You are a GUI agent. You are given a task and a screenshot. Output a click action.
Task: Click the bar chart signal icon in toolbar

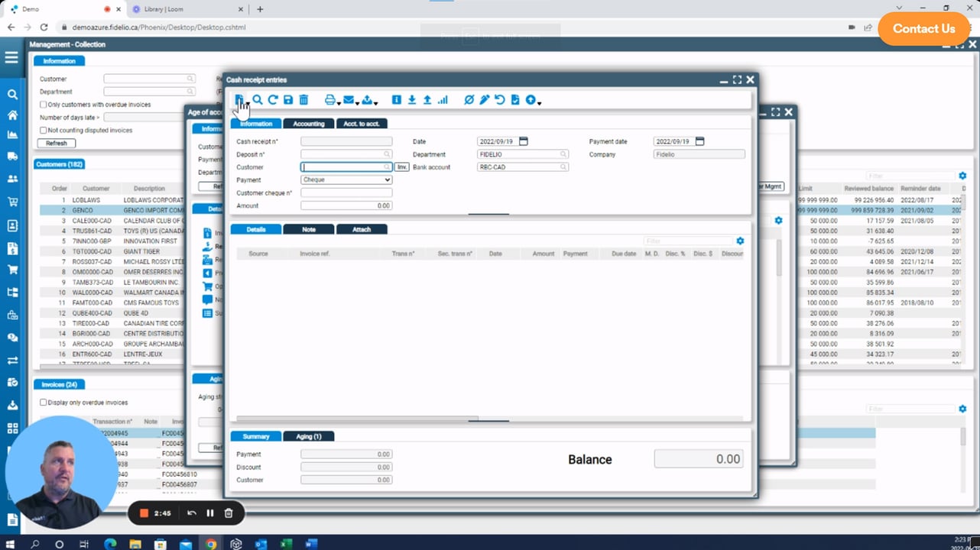coord(443,100)
